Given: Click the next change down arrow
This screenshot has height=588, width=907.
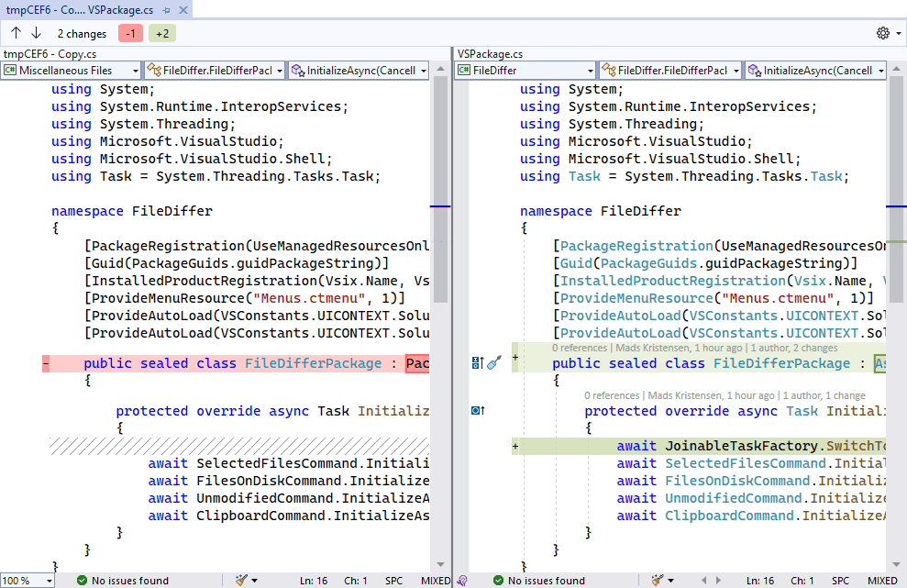Looking at the screenshot, I should [36, 32].
